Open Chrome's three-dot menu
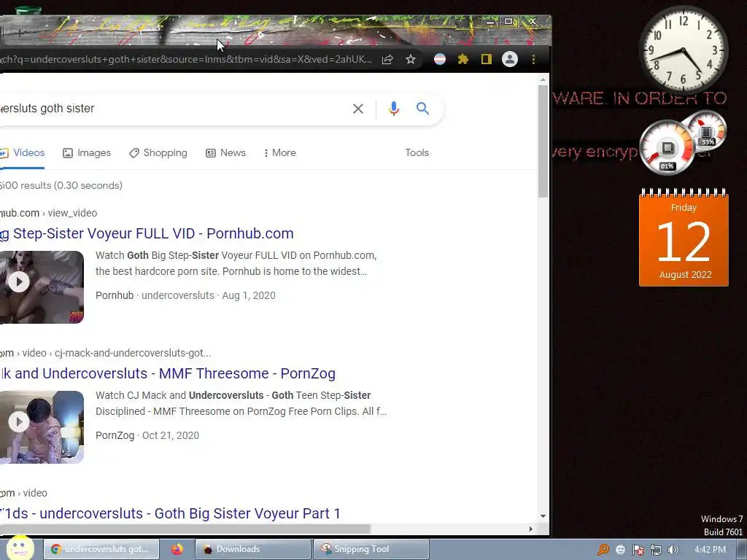747x560 pixels. [x=533, y=59]
